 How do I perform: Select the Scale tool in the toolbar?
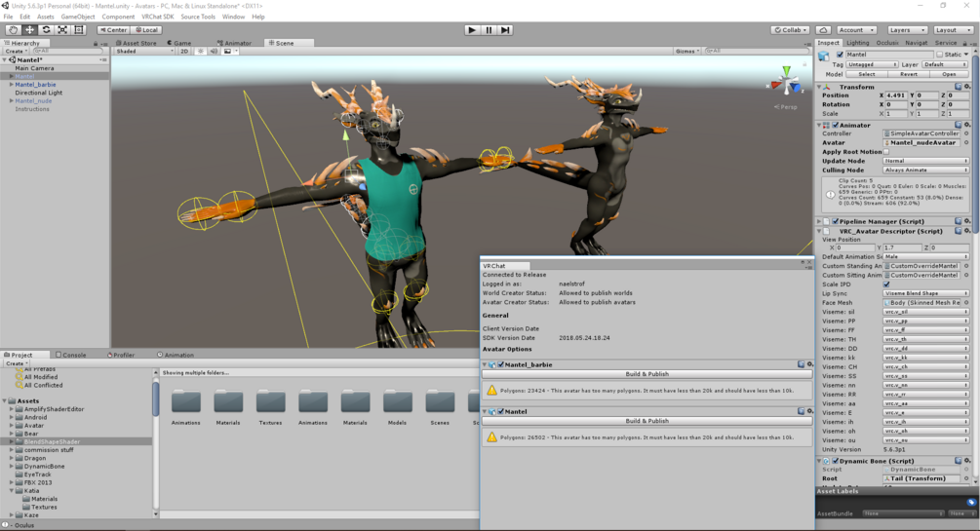[x=62, y=29]
